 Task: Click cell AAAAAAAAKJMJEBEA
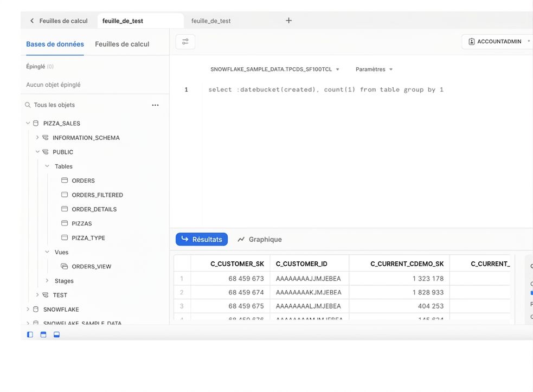(309, 292)
